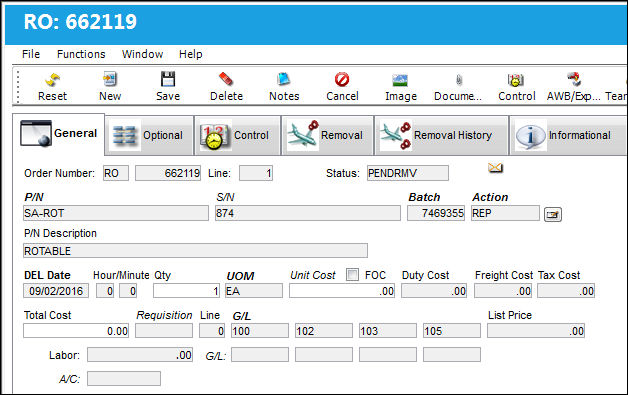628x395 pixels.
Task: Open the Window menu
Action: tap(142, 54)
